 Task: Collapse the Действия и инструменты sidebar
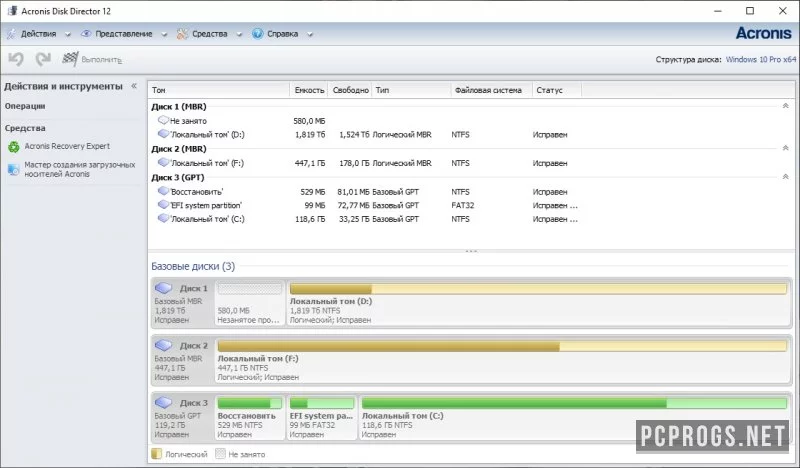tap(134, 86)
